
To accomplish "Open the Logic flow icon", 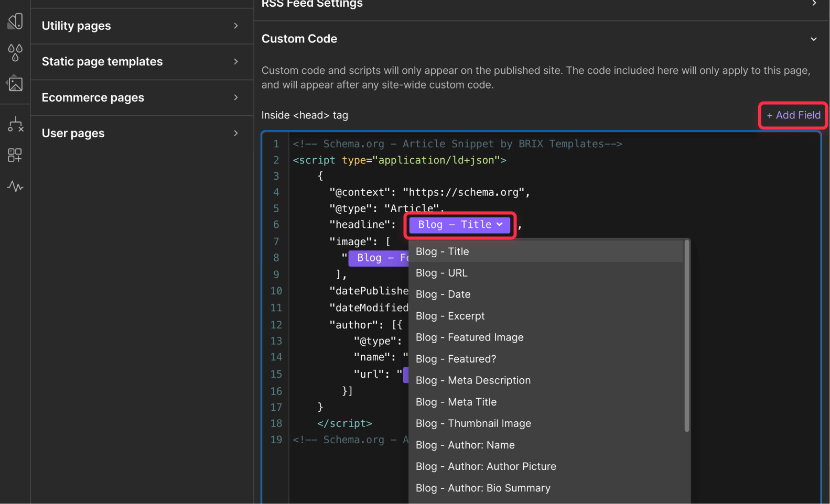I will tap(15, 124).
